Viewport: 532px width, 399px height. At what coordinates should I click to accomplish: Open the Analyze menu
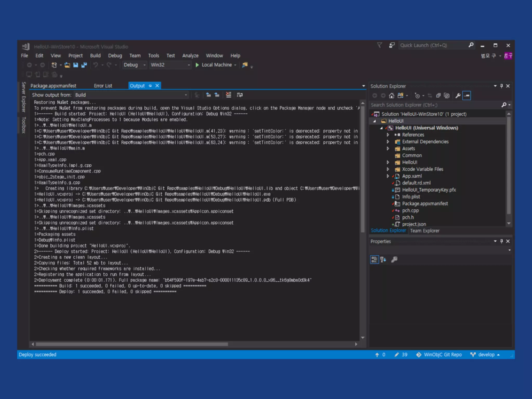190,56
